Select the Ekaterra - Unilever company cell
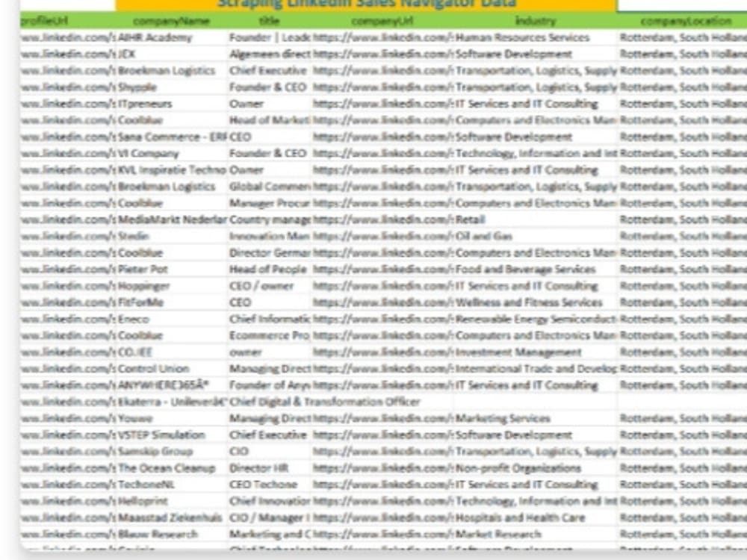This screenshot has height=560, width=747. pos(172,402)
